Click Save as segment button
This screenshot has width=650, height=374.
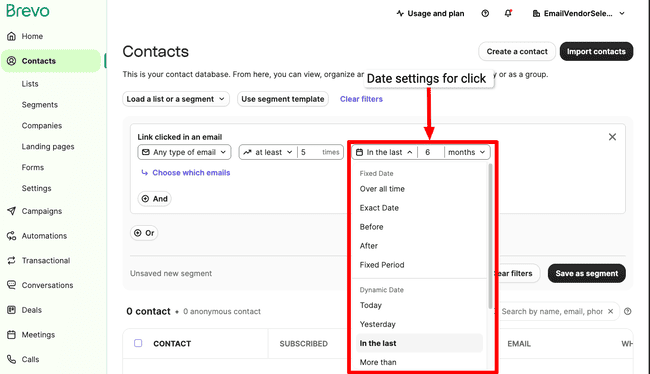587,274
